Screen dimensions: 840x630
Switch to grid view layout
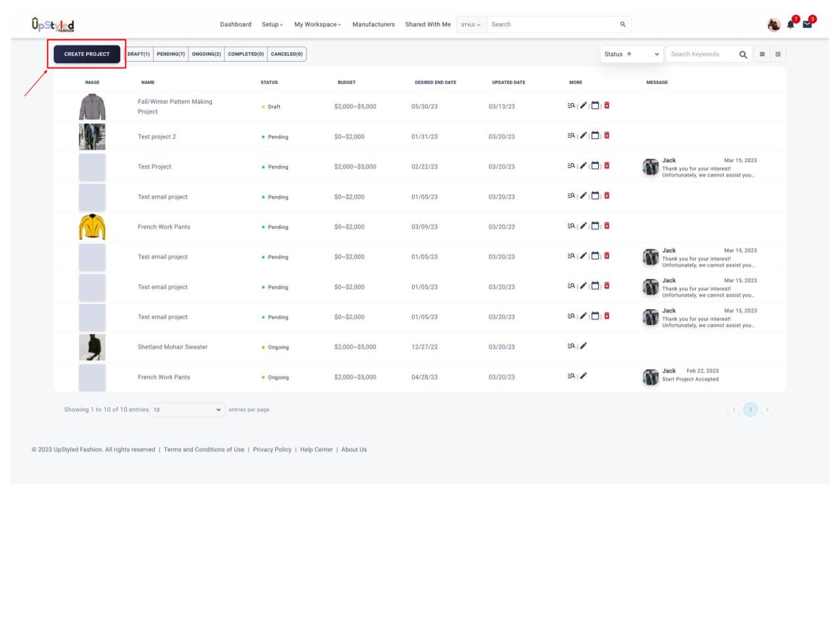click(x=778, y=54)
